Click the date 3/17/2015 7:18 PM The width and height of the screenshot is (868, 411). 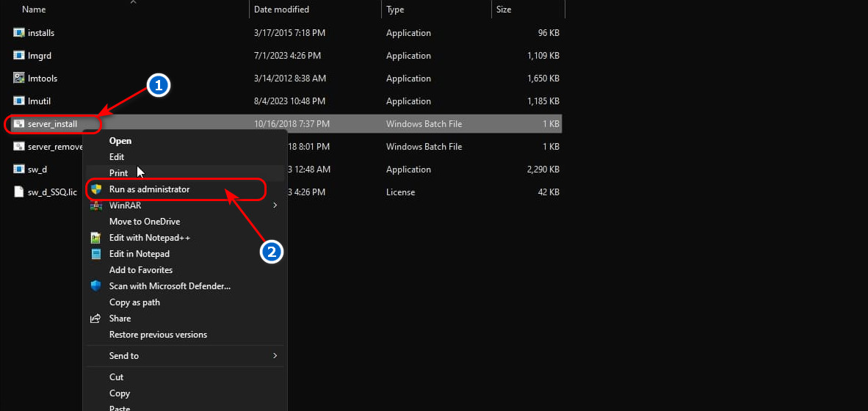289,32
